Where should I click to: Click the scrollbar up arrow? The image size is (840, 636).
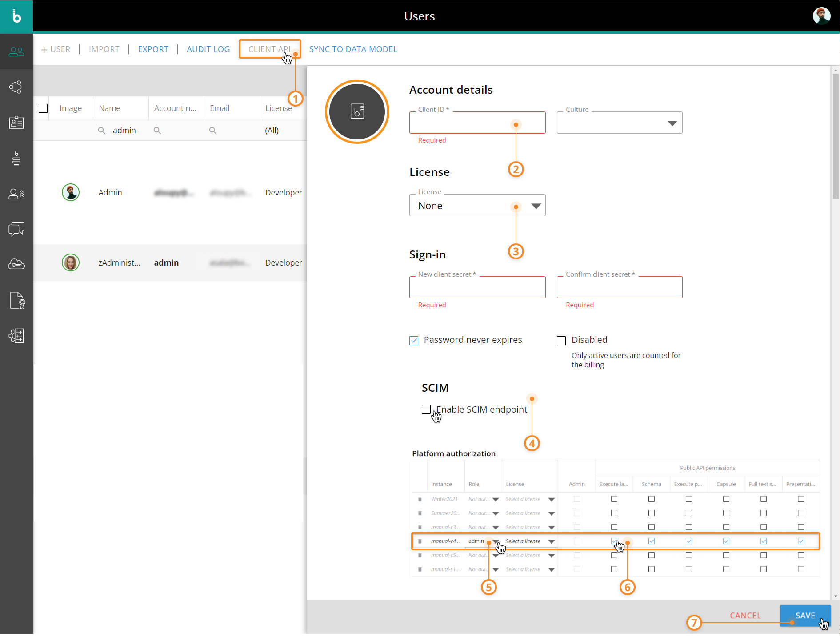[836, 70]
